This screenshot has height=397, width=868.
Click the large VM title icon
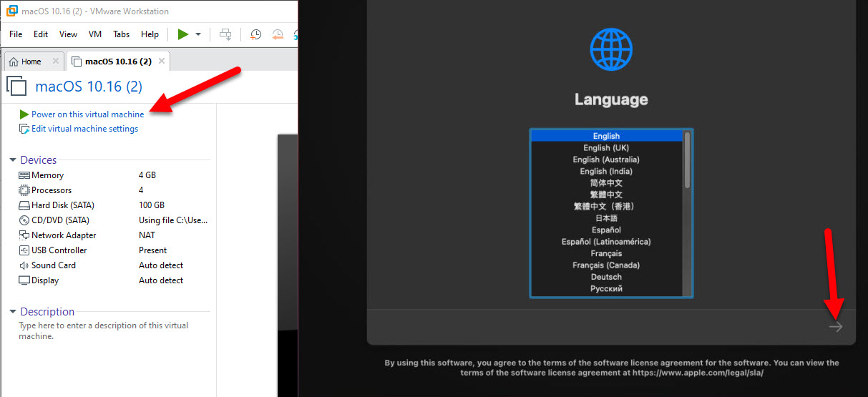16,87
